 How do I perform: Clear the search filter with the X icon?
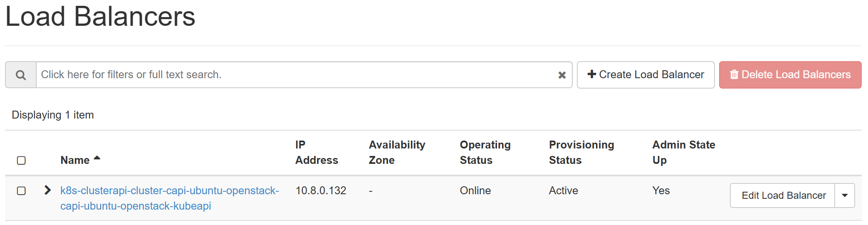click(x=562, y=75)
